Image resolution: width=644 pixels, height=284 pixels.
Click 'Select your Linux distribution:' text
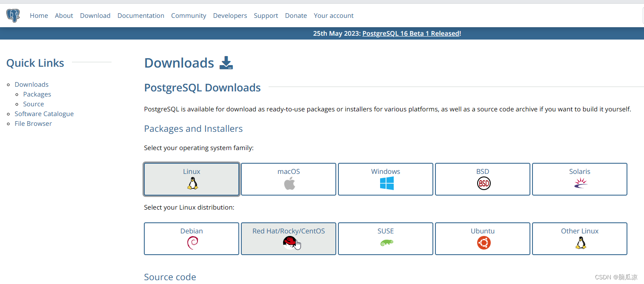click(189, 207)
